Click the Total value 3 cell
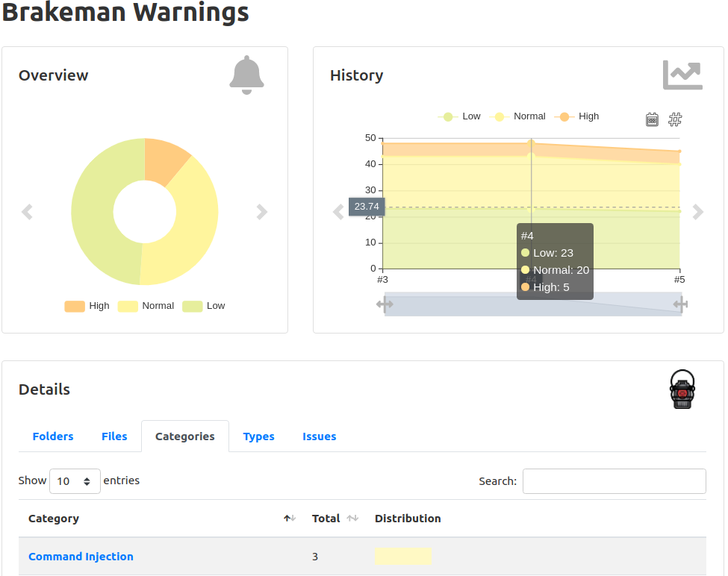 pyautogui.click(x=315, y=557)
